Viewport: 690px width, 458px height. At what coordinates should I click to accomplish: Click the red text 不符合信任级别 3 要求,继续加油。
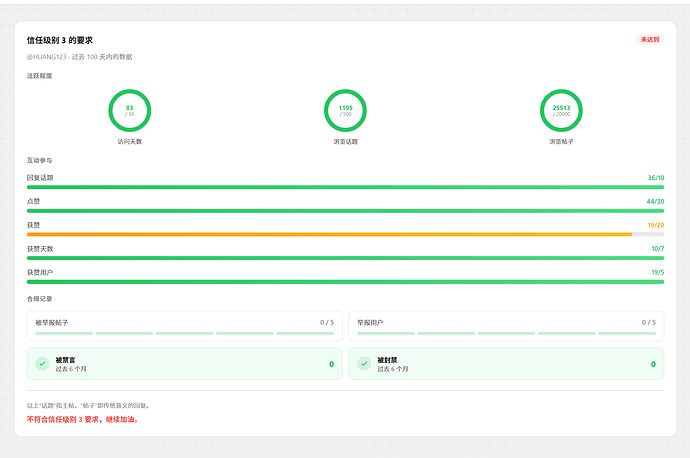click(x=83, y=420)
